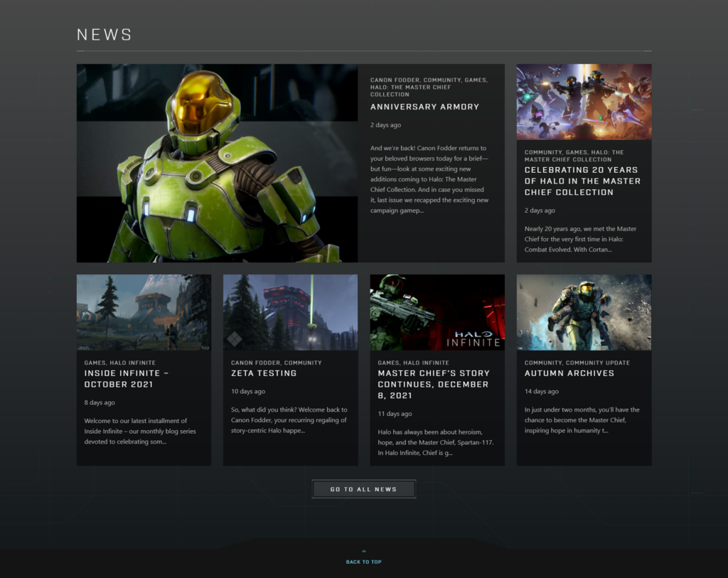
Task: Click the Go To All News button
Action: point(364,489)
